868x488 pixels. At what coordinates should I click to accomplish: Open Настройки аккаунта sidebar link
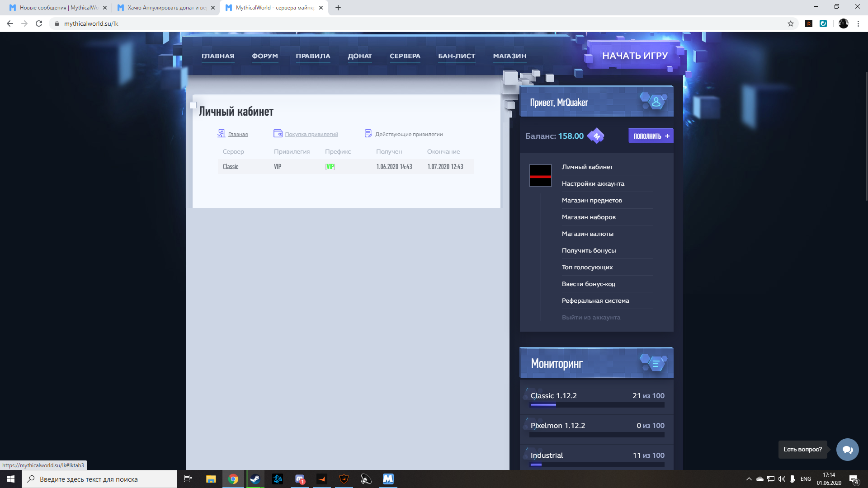(593, 183)
